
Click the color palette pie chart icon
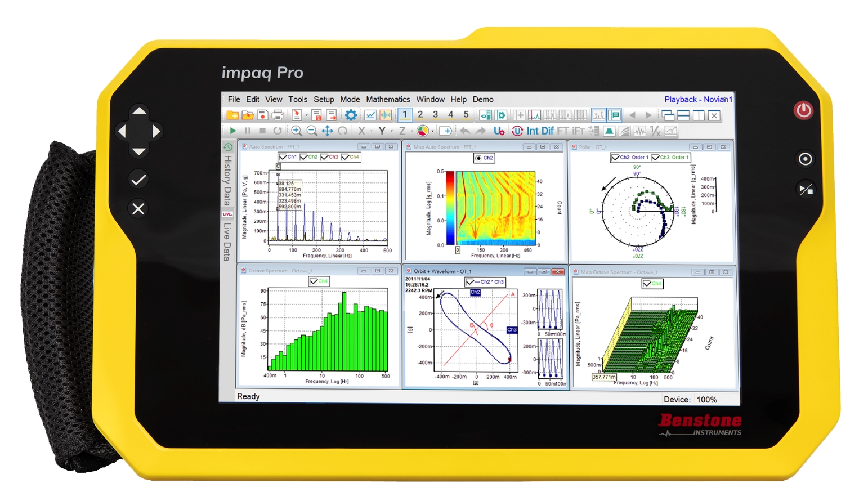point(422,131)
